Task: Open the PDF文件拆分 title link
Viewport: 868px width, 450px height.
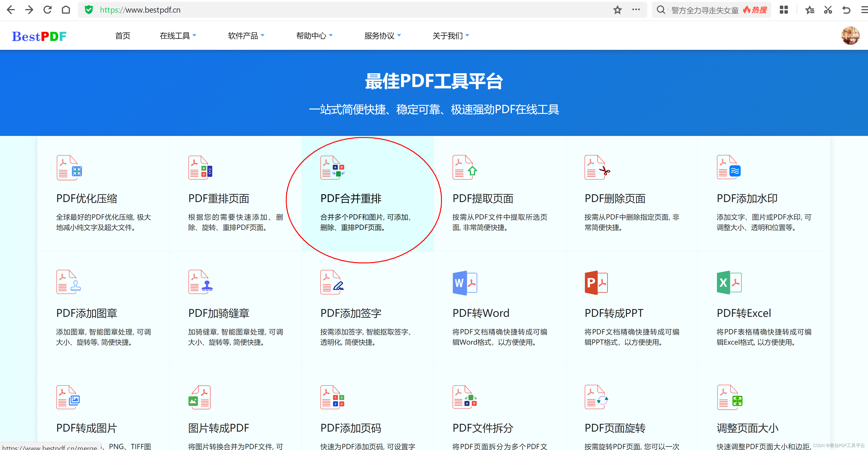Action: [x=483, y=428]
